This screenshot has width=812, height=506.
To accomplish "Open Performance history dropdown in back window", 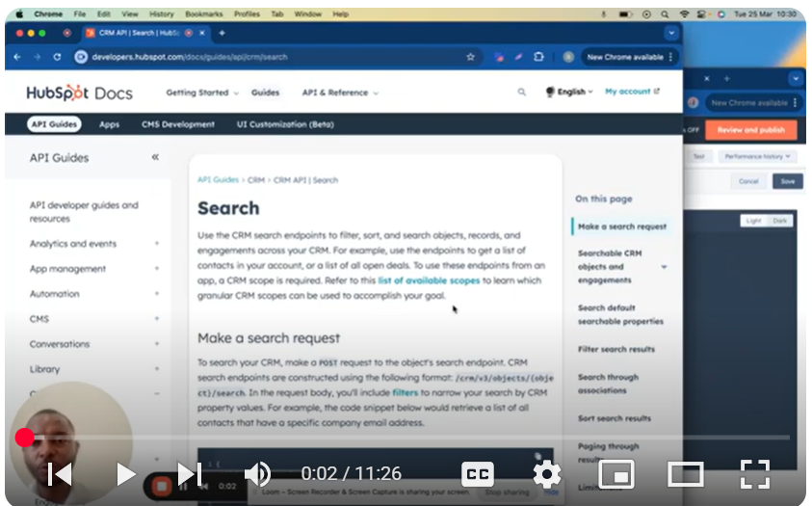I will [x=757, y=156].
